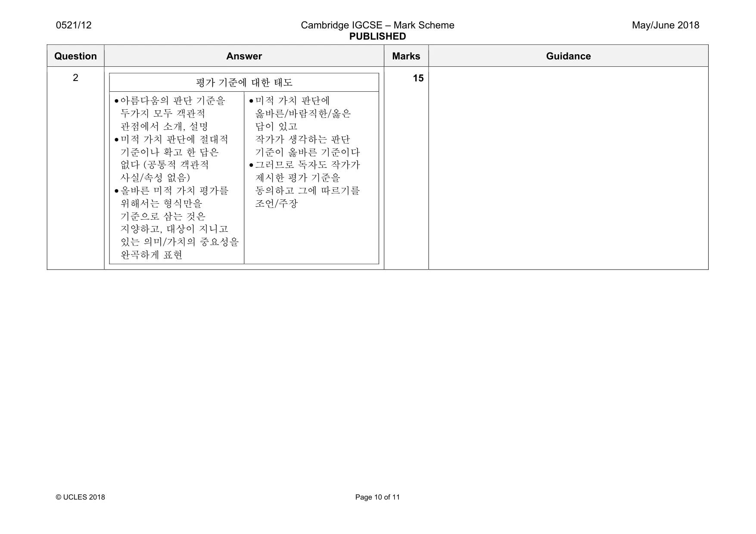Click the Page 10 of 11 footer
Viewport: 756px width, 534px height.
click(x=377, y=497)
